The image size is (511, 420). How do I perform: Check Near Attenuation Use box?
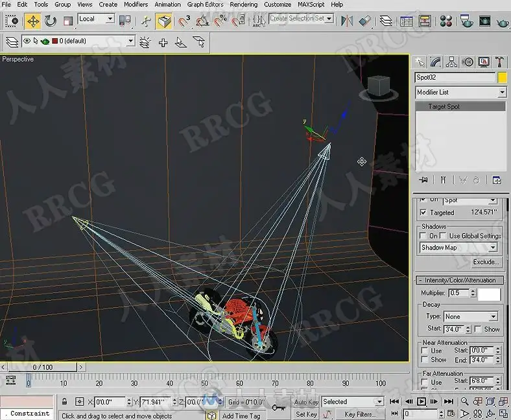coord(424,351)
